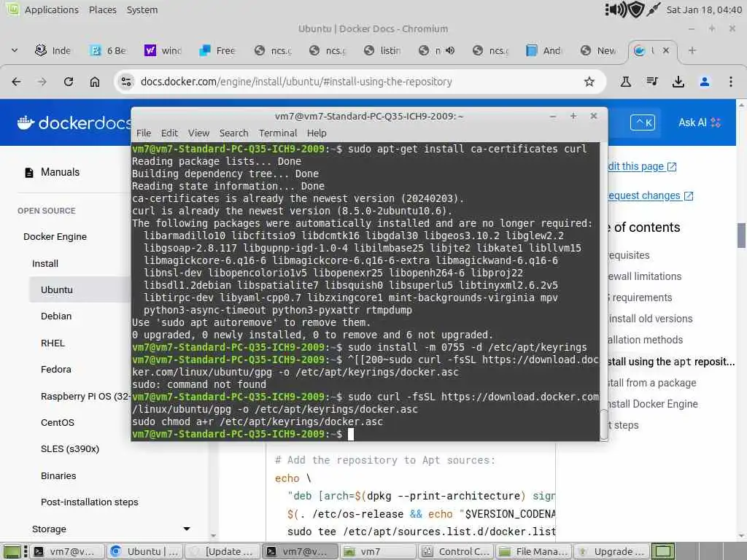
Task: Bookmark this page with the star
Action: click(x=589, y=82)
